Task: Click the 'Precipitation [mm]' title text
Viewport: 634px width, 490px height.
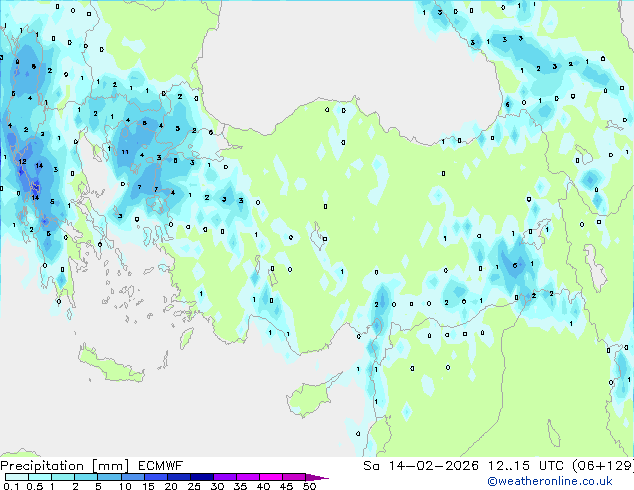Action: [x=65, y=466]
